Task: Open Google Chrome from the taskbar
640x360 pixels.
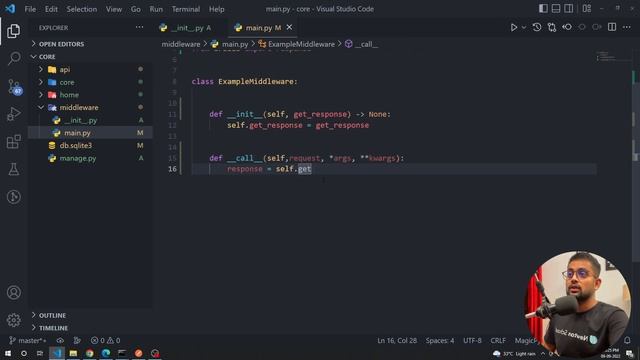Action: tap(89, 353)
